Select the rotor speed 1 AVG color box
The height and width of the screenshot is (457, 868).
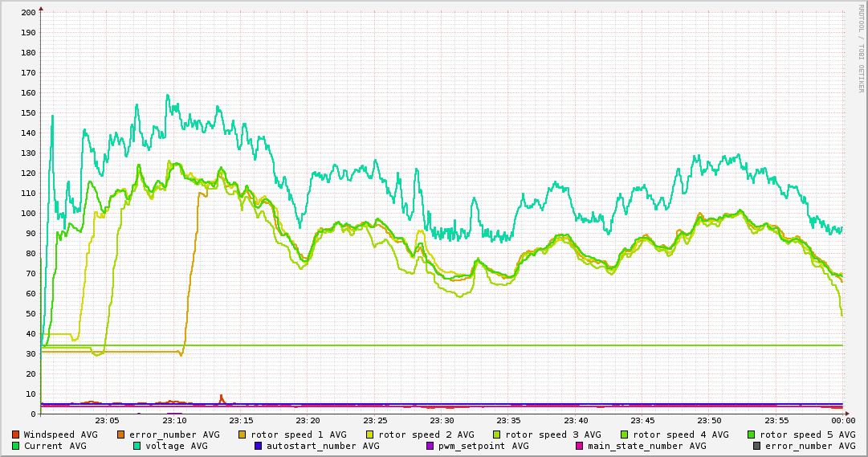tap(243, 435)
